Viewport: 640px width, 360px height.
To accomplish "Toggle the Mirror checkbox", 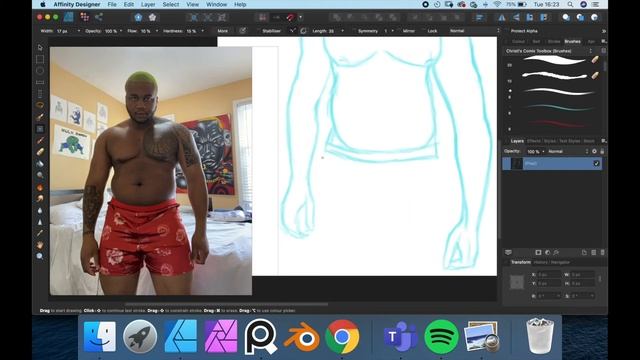I will pyautogui.click(x=399, y=31).
